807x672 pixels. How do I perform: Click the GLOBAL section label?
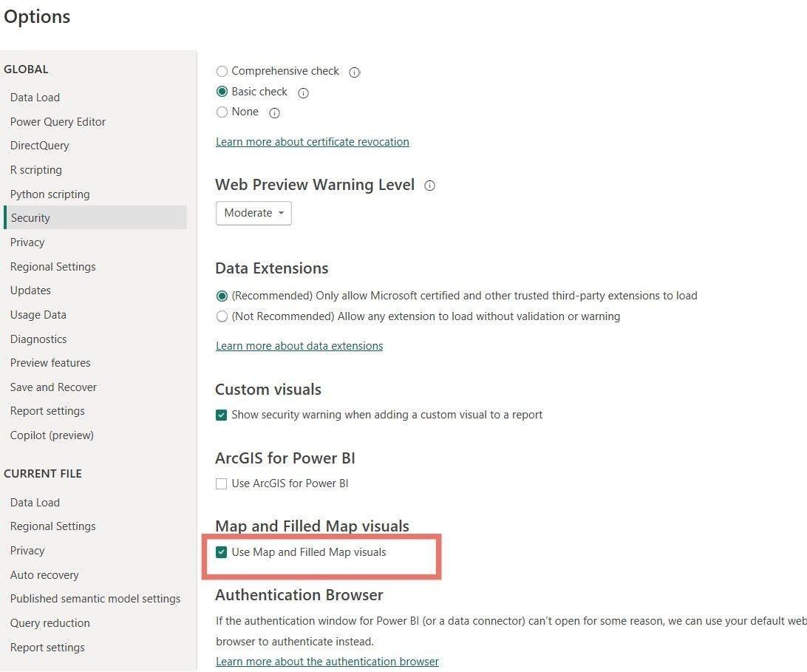click(x=27, y=69)
